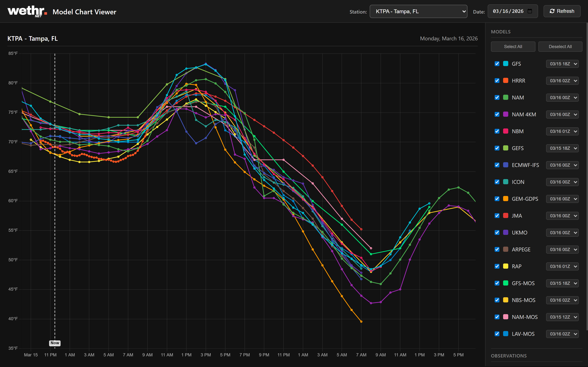Expand the GEFS run time dropdown
588x367 pixels.
click(562, 148)
